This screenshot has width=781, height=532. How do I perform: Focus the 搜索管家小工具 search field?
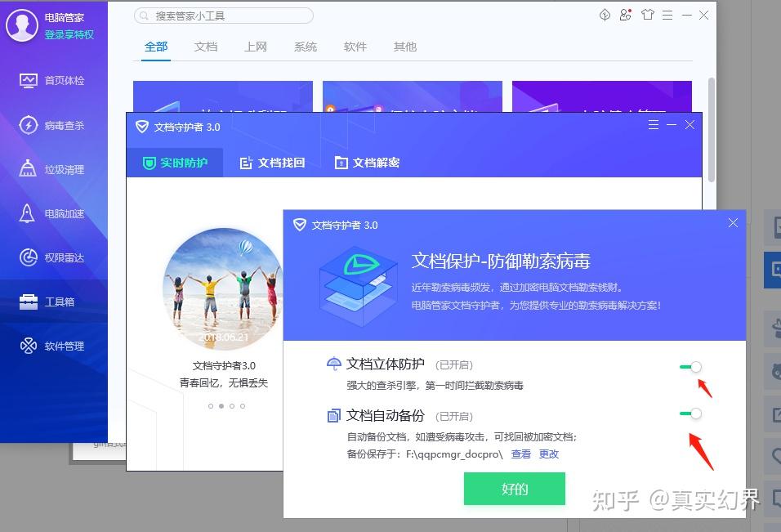coord(224,16)
